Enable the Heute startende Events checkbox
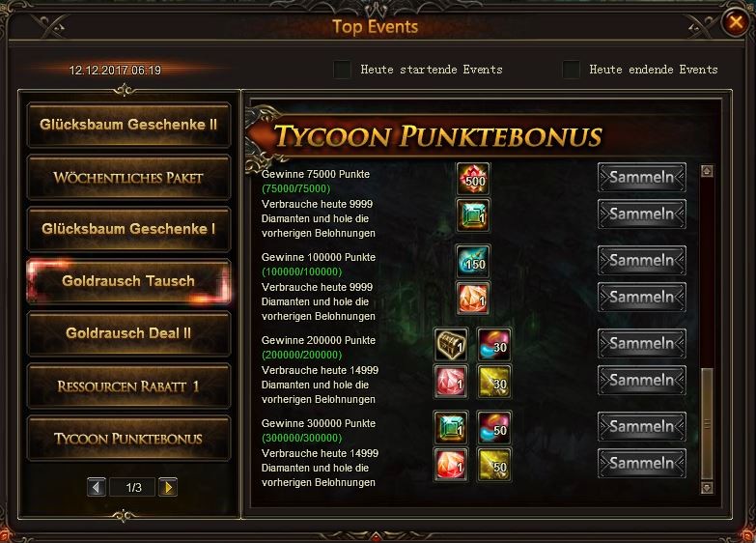756x543 pixels. point(343,70)
